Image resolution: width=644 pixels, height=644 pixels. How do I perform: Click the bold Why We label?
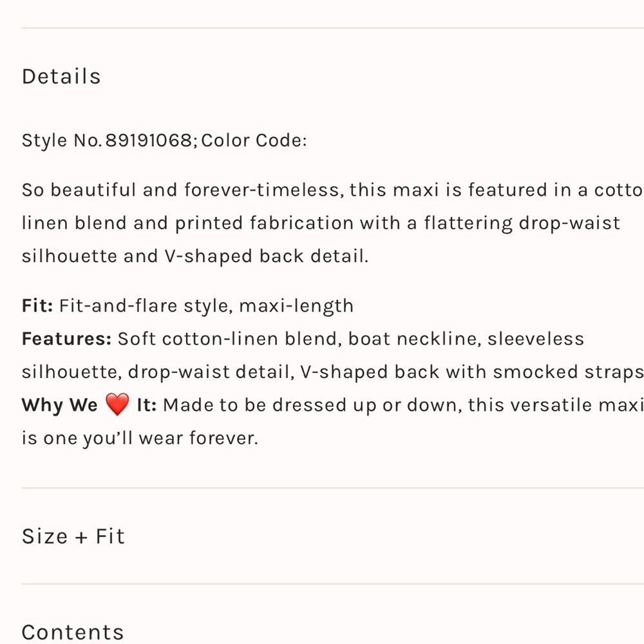point(59,405)
